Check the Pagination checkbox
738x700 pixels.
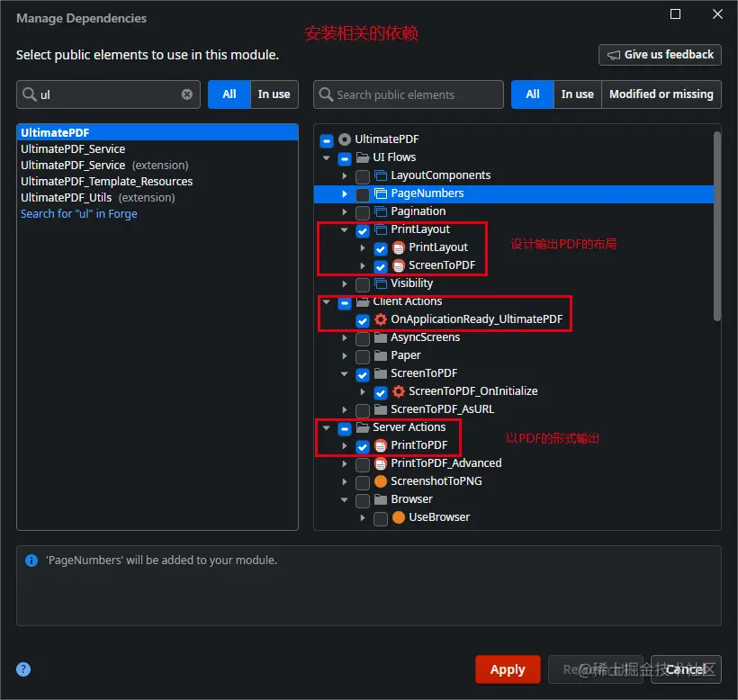click(x=363, y=212)
